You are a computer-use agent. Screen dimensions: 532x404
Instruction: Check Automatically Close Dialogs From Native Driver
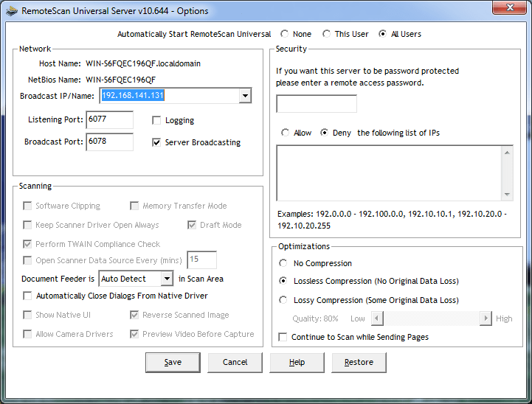click(28, 296)
